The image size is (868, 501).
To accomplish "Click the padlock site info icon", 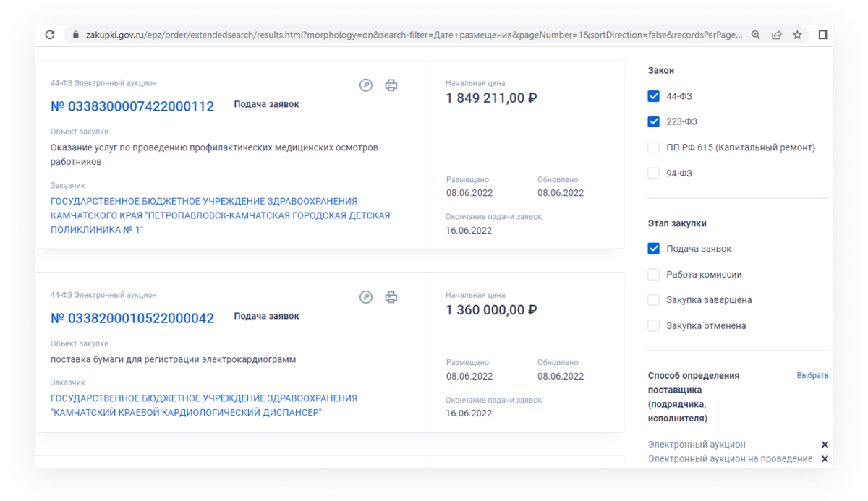I will [x=75, y=35].
